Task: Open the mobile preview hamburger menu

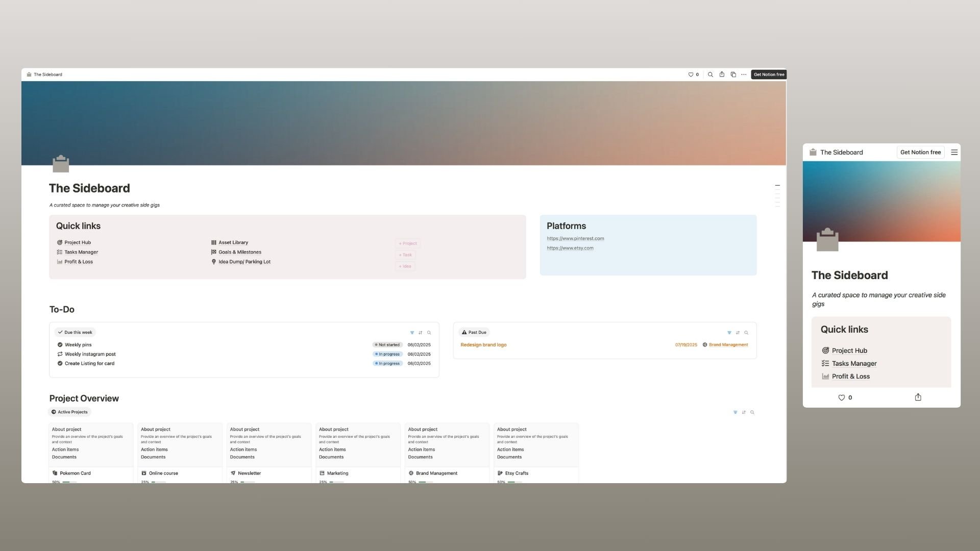Action: (x=954, y=152)
